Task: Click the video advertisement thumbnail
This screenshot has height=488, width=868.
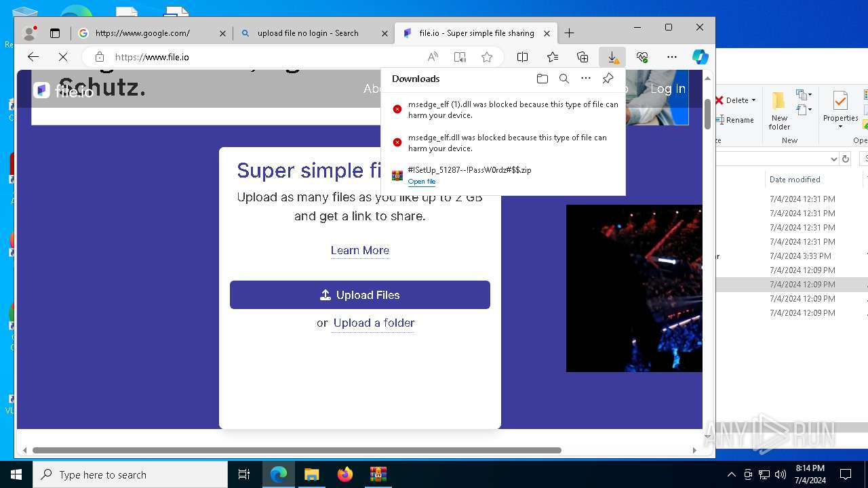Action: (x=634, y=288)
